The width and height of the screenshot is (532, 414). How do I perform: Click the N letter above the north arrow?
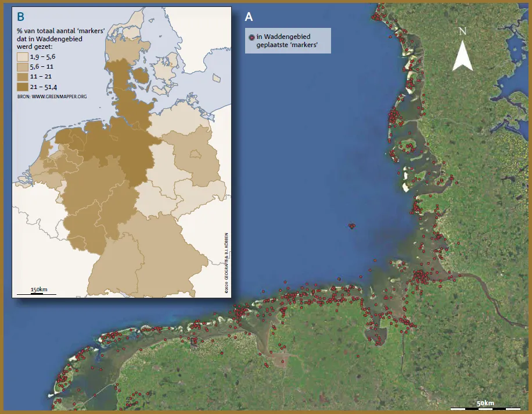[462, 31]
